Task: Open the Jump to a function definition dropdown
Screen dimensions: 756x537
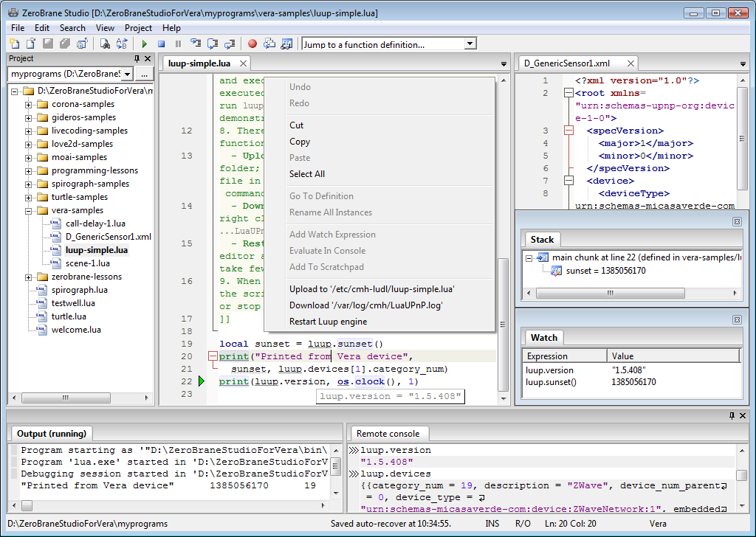Action: point(470,44)
